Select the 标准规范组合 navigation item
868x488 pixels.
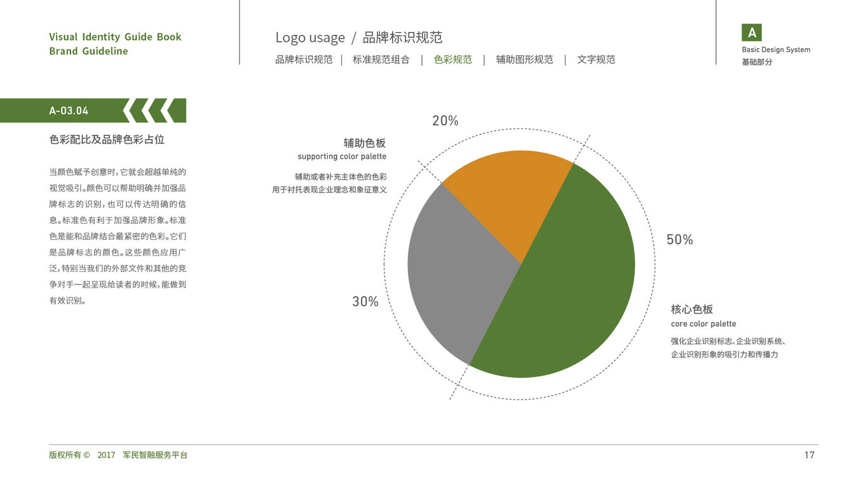(381, 60)
